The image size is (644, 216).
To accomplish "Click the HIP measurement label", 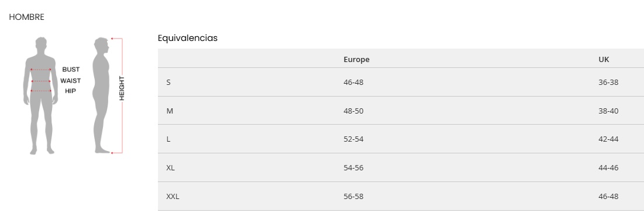I will (71, 91).
